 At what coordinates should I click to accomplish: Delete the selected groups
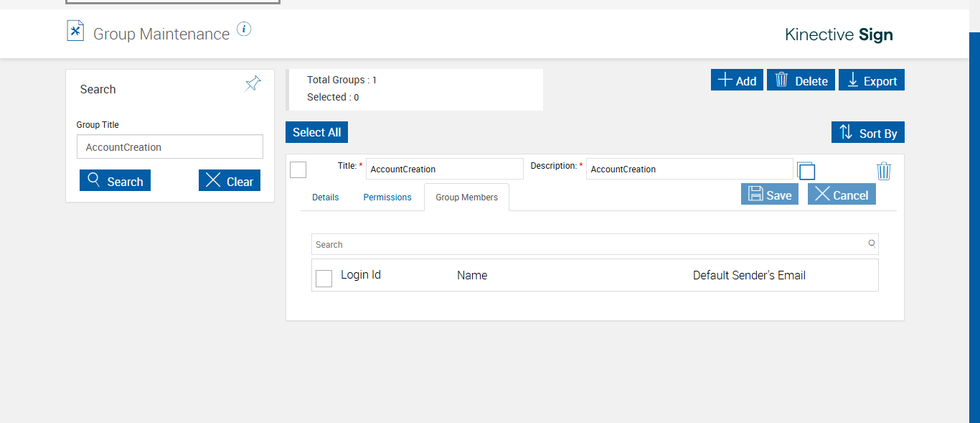[801, 80]
